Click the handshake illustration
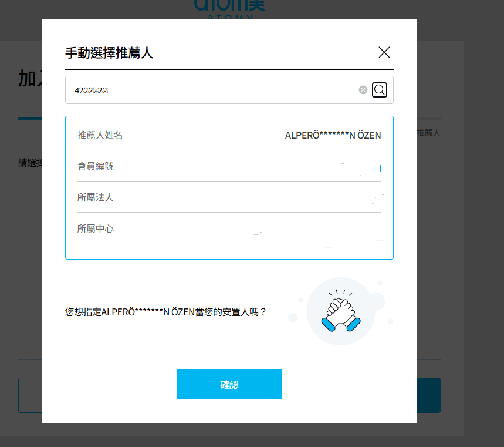 pos(341,311)
